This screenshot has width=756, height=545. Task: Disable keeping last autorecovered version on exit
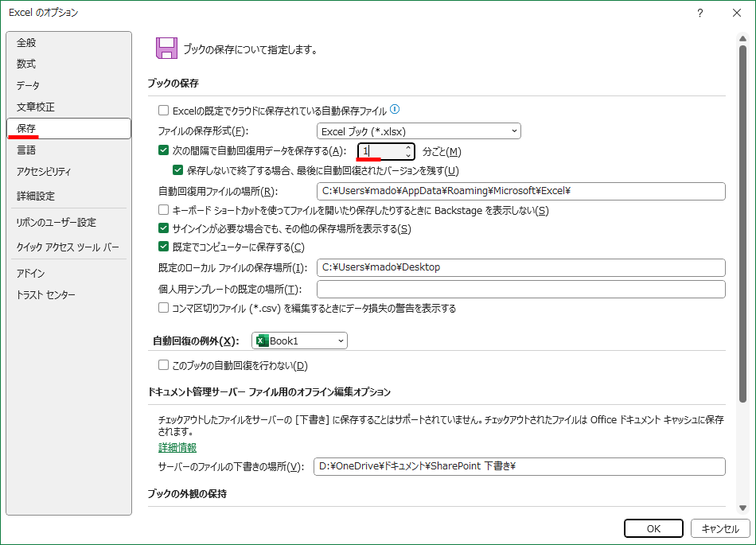pos(177,169)
